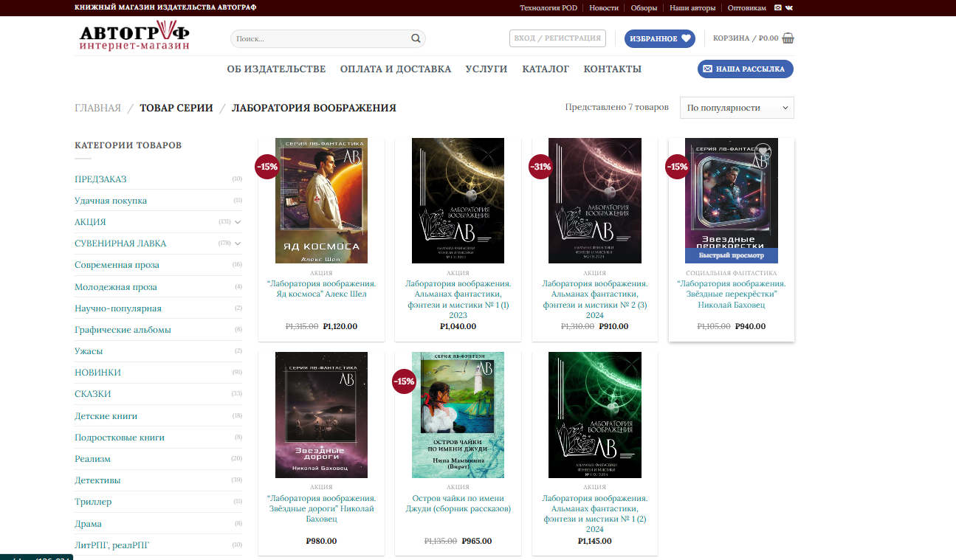This screenshot has height=560, width=956.
Task: Open the shopping basket icon
Action: [x=788, y=38]
